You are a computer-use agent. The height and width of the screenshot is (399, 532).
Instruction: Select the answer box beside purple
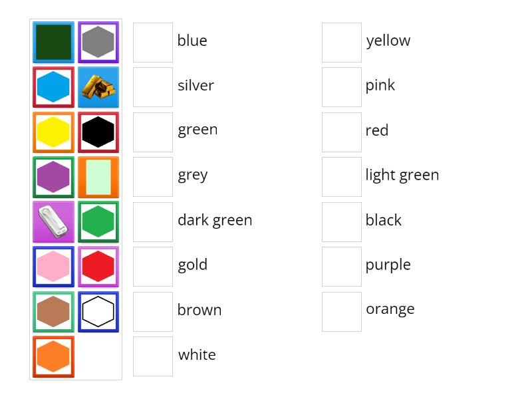(x=341, y=267)
